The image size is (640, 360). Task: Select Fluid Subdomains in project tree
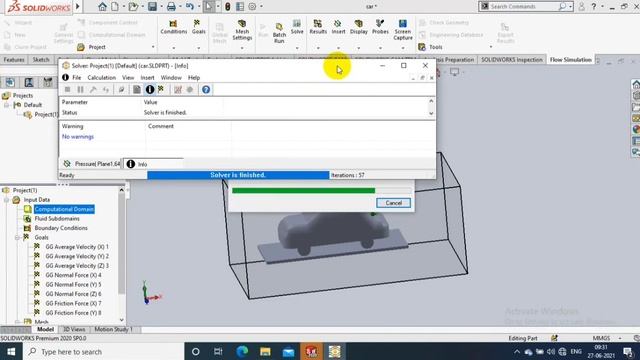click(x=57, y=219)
